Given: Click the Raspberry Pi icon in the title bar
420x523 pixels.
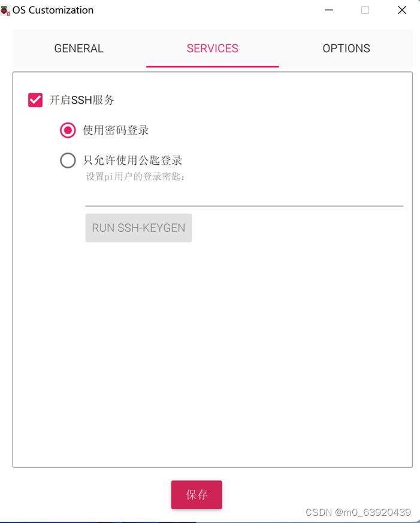Looking at the screenshot, I should 7,10.
